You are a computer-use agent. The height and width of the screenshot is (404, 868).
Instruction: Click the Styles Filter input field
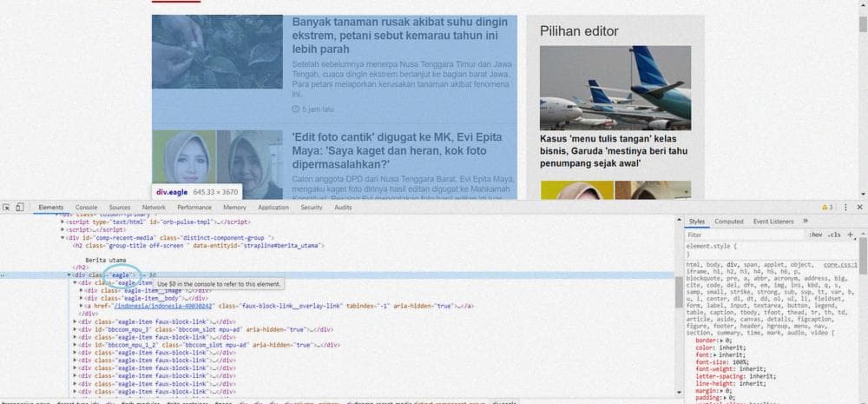click(745, 235)
